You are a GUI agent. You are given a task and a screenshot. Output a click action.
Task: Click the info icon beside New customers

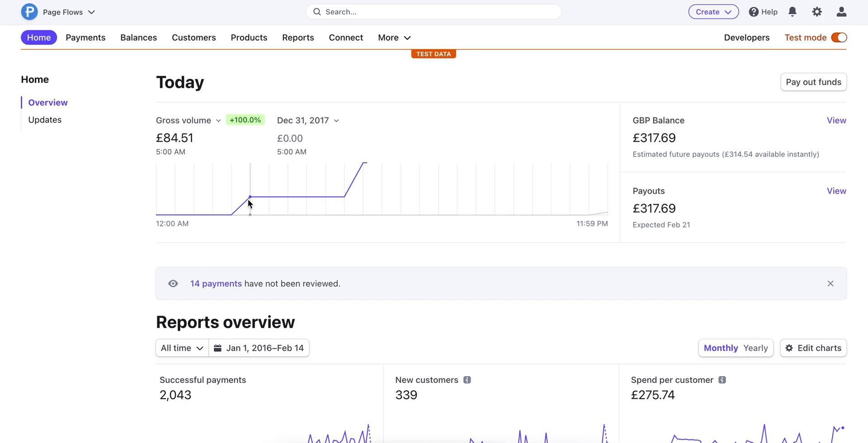tap(467, 380)
